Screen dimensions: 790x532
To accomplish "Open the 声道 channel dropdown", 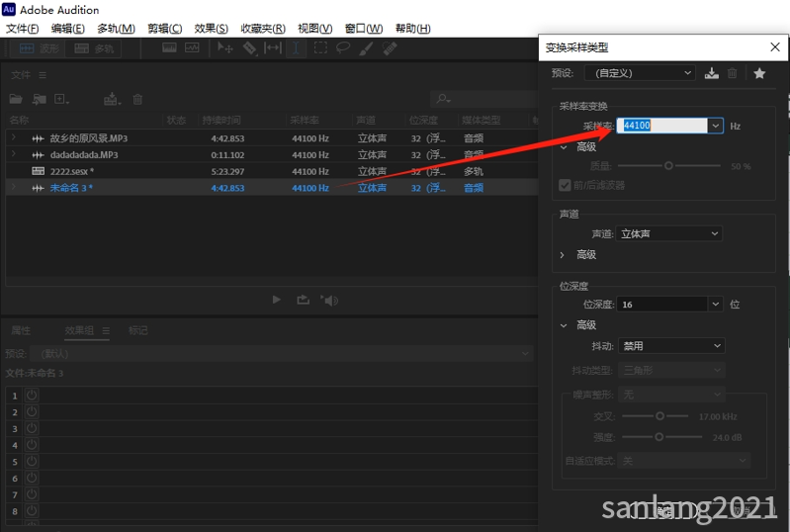I will point(669,234).
